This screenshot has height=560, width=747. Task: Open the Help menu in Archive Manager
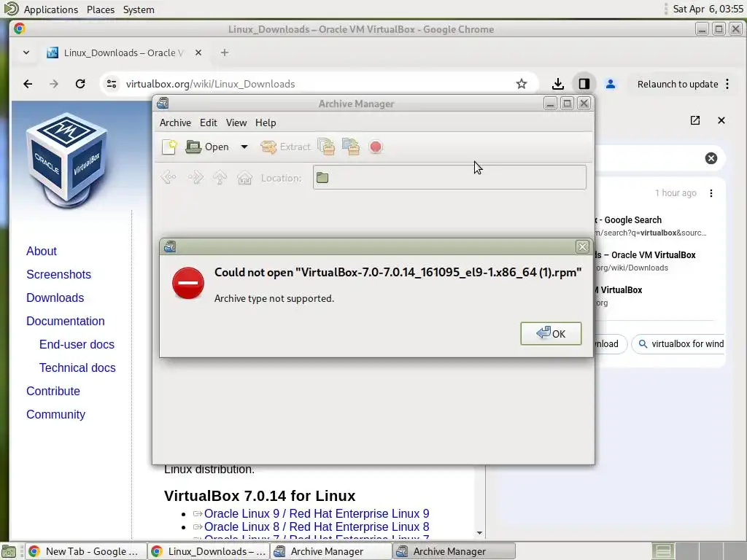[x=266, y=122]
